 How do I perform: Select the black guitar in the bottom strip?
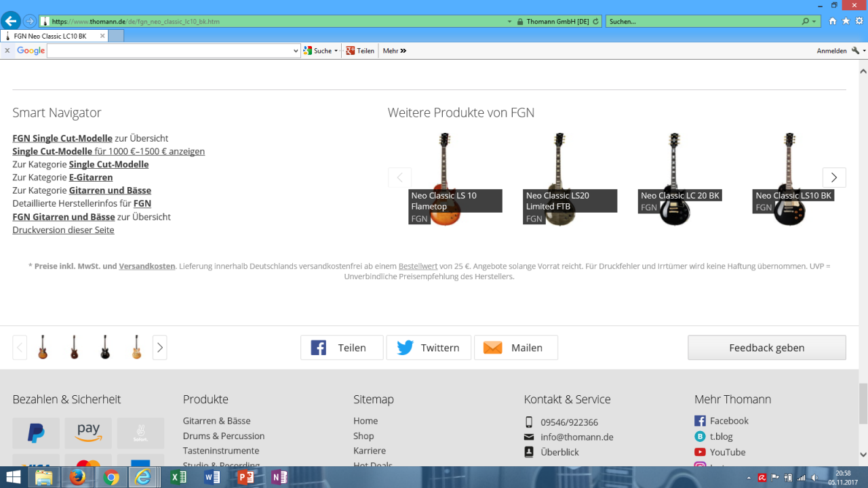coord(105,347)
